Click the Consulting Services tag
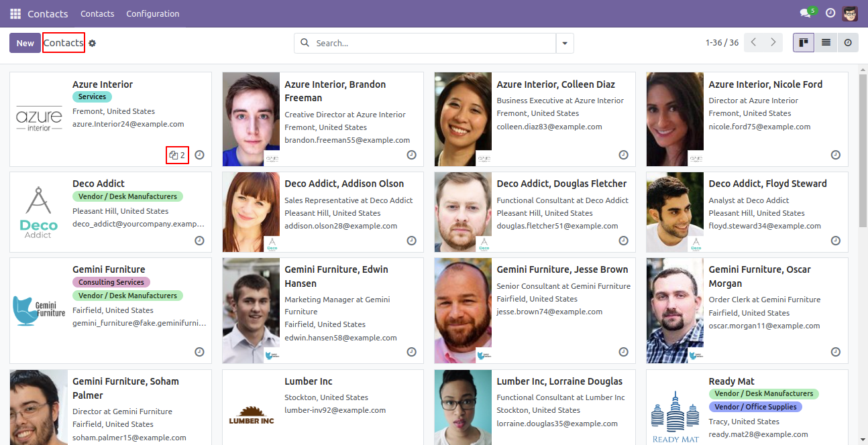868x445 pixels. [x=111, y=282]
